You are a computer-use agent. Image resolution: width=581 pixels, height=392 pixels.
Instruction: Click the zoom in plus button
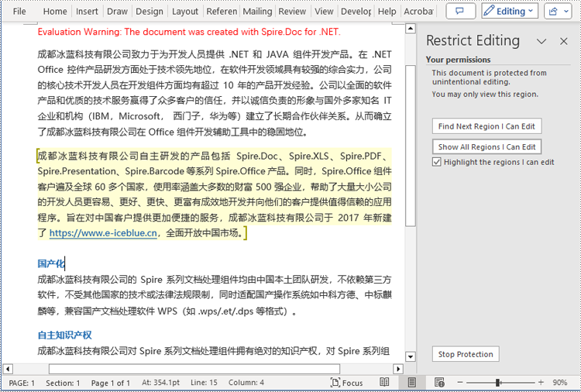pos(541,383)
